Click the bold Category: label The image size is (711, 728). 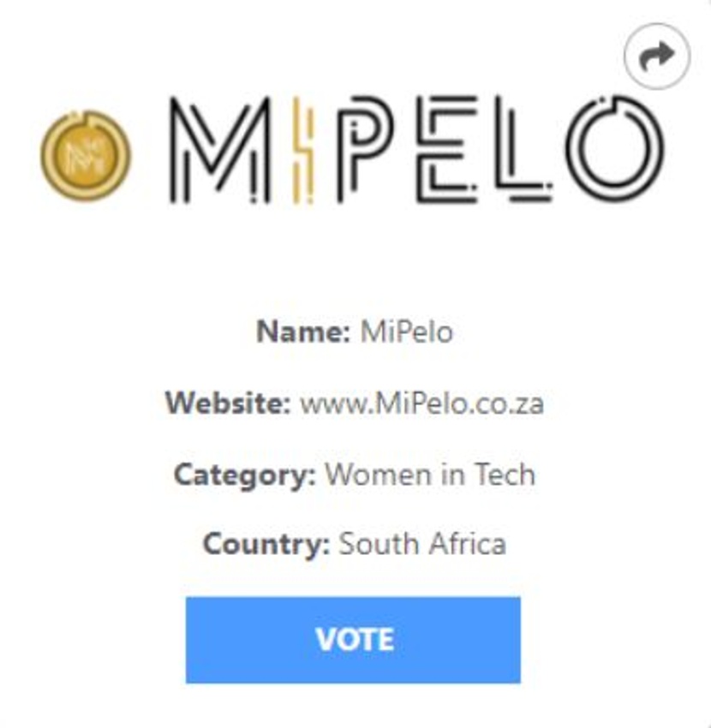245,475
